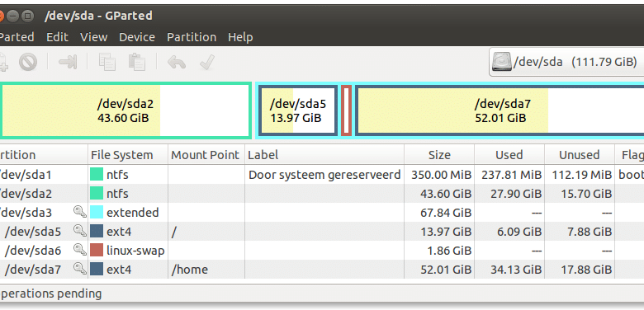Screen dimensions: 644x310
Task: Click the key lock icon beside /dev/sda3
Action: point(80,213)
